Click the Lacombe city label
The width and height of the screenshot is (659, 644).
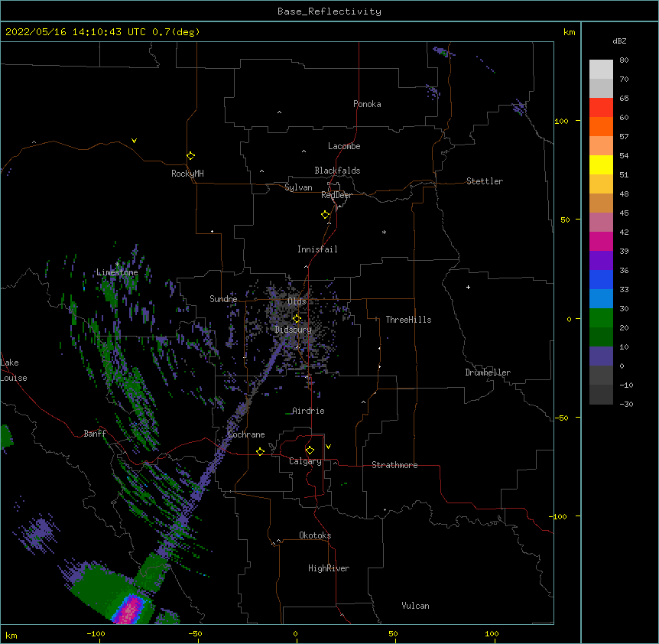[x=344, y=146]
